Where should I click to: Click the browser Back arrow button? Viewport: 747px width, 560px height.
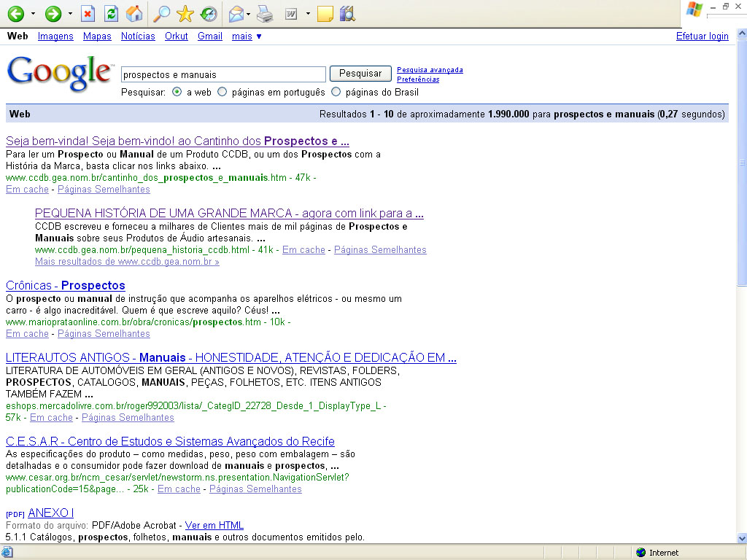(x=15, y=13)
